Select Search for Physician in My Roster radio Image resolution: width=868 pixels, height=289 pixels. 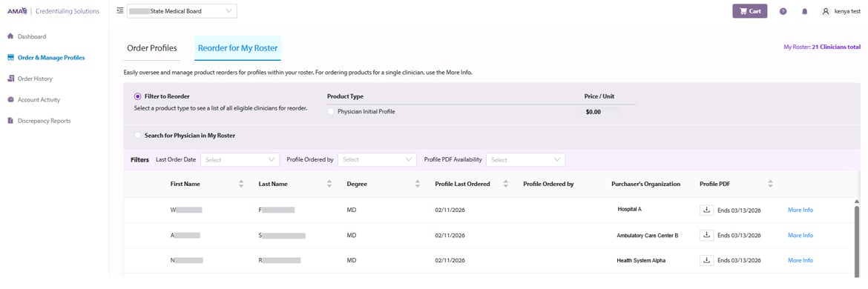click(137, 136)
